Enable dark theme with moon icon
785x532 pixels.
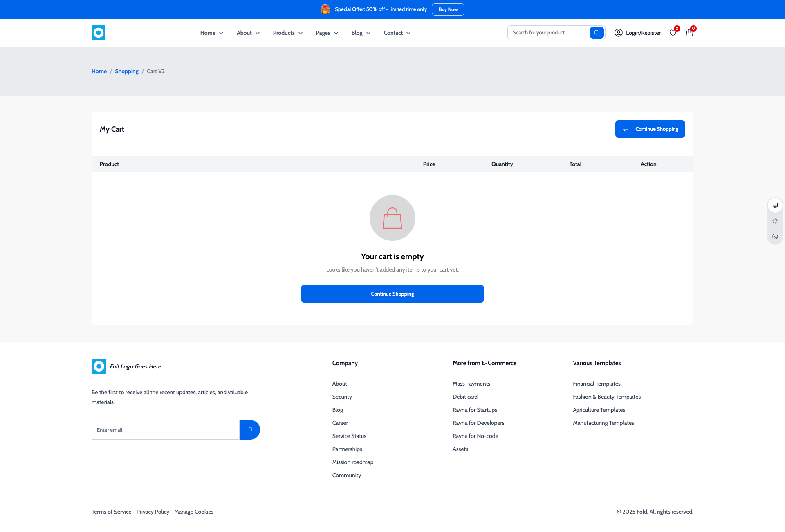click(775, 236)
